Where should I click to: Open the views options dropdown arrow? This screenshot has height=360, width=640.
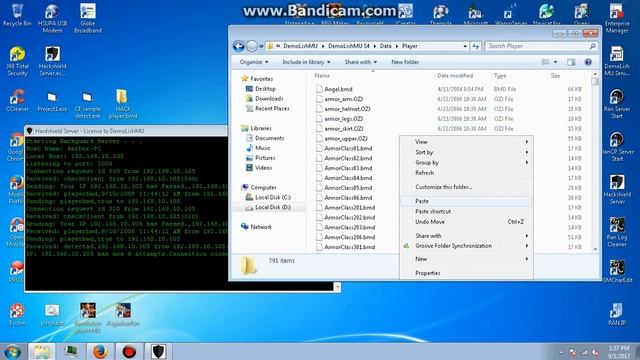556,62
